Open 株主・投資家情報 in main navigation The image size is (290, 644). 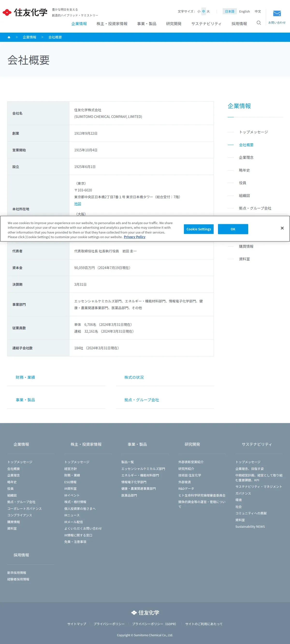point(112,24)
